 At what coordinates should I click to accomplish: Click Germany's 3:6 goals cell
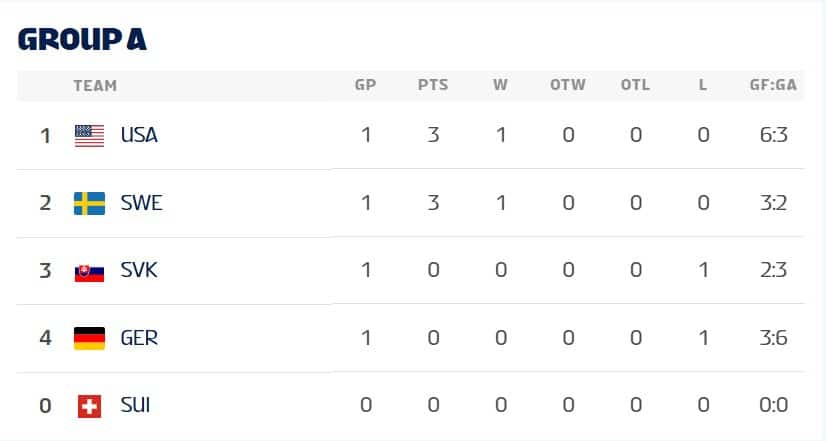click(x=773, y=338)
